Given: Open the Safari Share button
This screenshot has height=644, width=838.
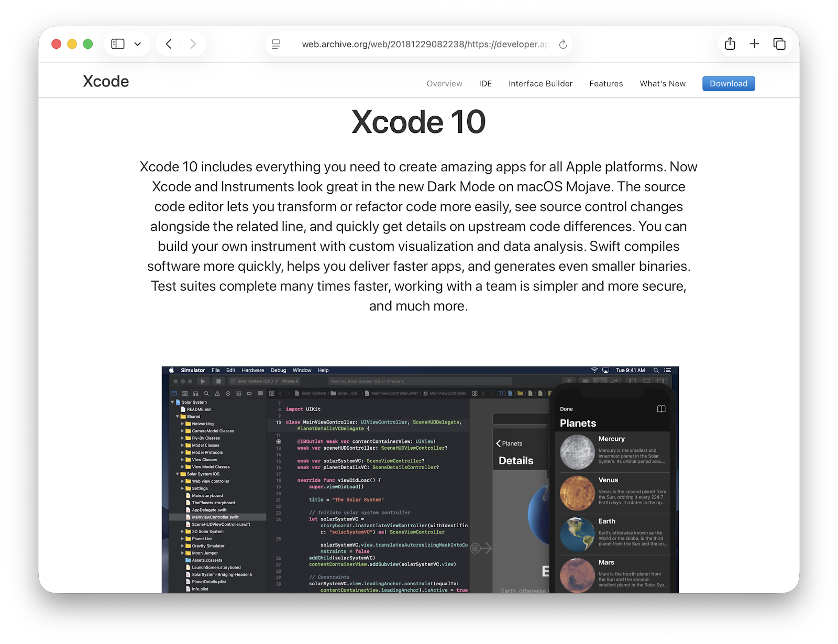Looking at the screenshot, I should pyautogui.click(x=730, y=43).
